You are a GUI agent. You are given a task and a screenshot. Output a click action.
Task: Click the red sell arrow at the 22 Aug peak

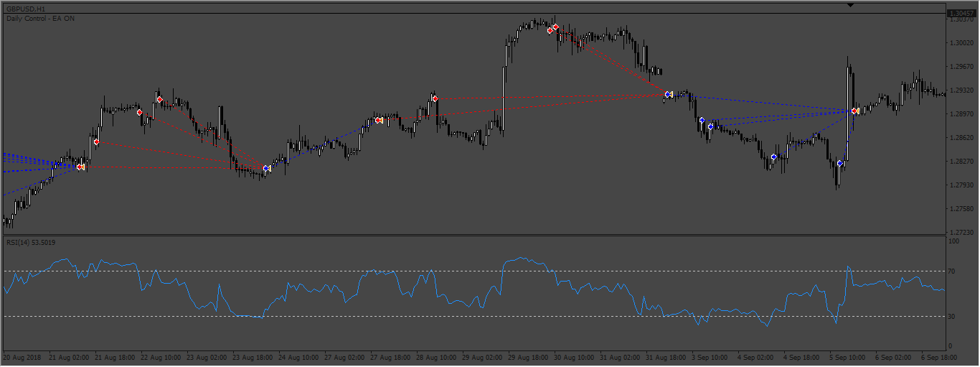[159, 99]
